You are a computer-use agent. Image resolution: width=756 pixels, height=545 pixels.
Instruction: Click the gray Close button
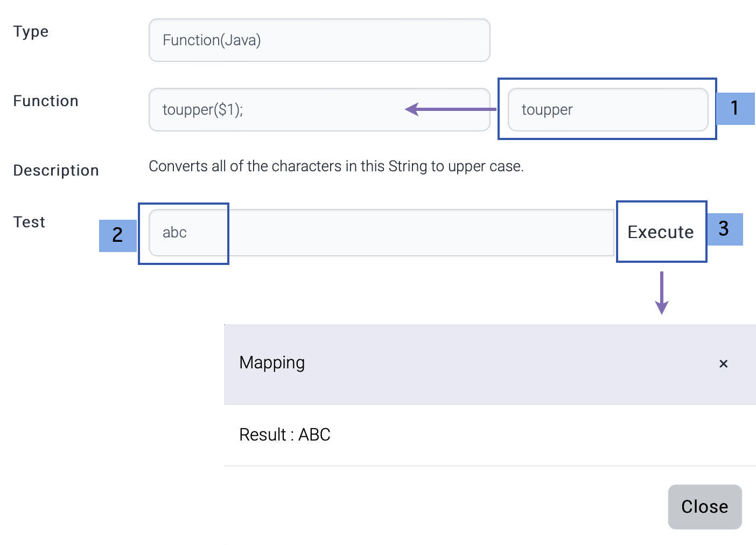704,507
